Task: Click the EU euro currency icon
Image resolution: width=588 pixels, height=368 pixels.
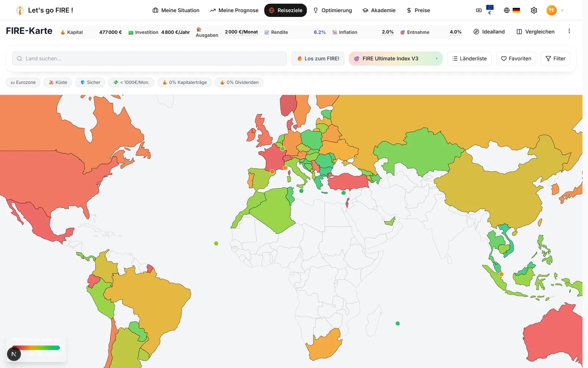Action: click(x=490, y=10)
